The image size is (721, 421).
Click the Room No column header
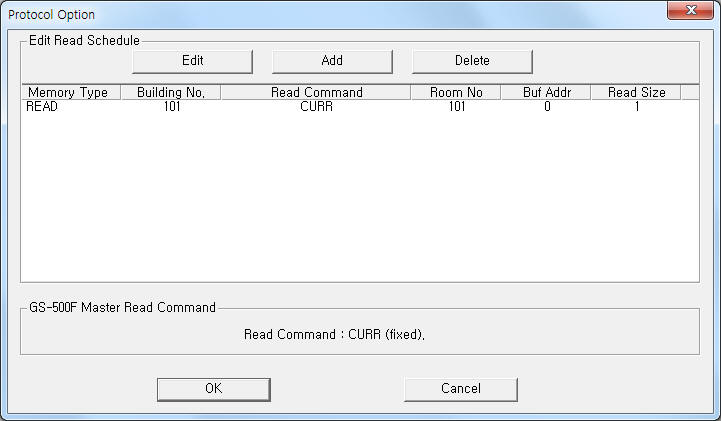[x=457, y=92]
